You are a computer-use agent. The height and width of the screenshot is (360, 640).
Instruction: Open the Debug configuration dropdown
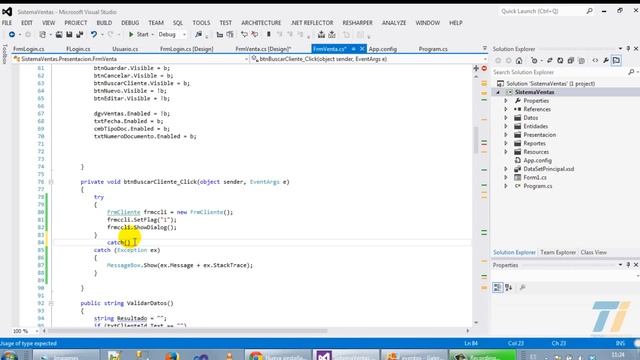coord(172,35)
